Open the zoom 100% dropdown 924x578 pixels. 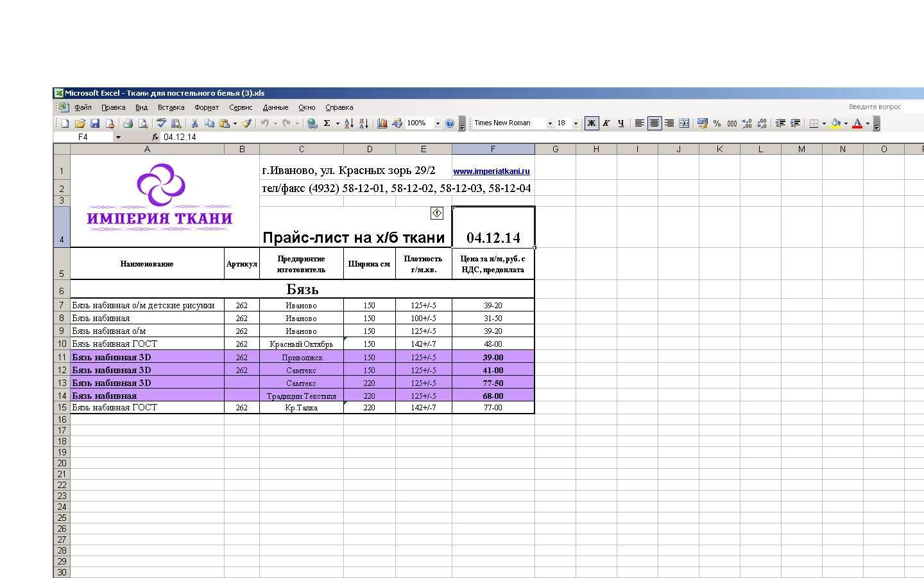438,123
